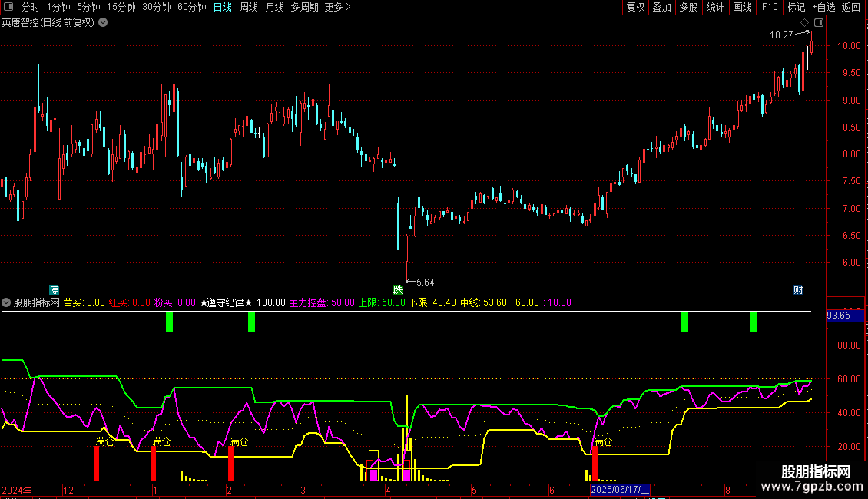The height and width of the screenshot is (499, 868).
Task: Click the 画线 drawing tools button
Action: coord(742,8)
